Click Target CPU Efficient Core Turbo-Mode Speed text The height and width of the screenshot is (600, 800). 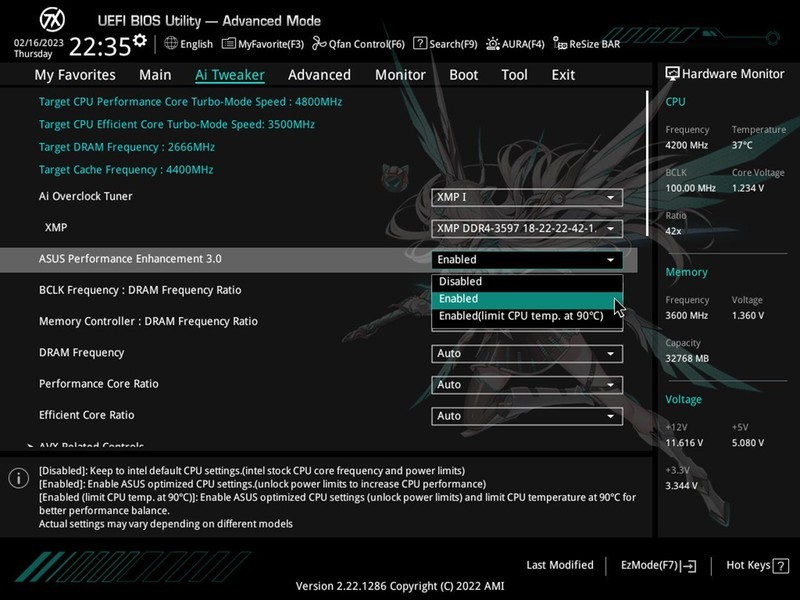pyautogui.click(x=177, y=124)
